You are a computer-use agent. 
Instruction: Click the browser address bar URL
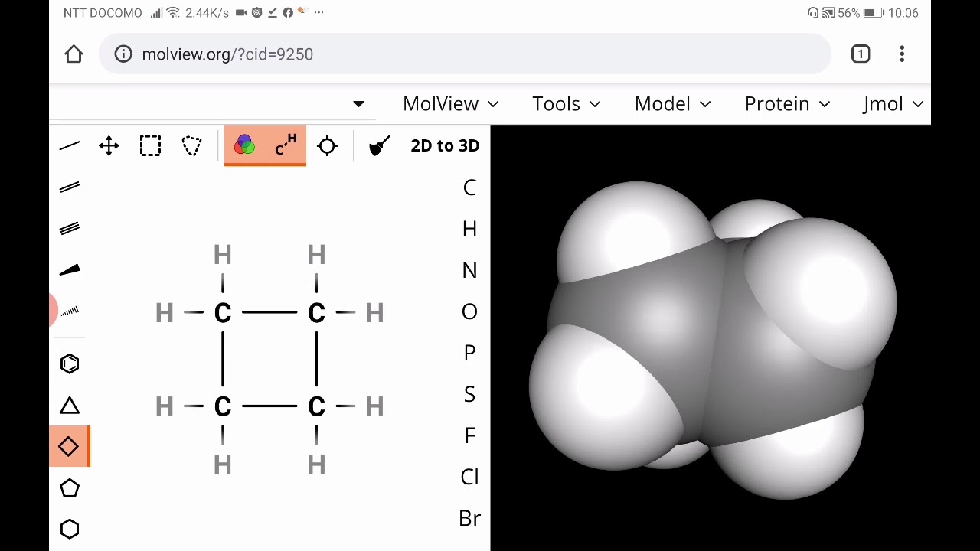click(227, 54)
